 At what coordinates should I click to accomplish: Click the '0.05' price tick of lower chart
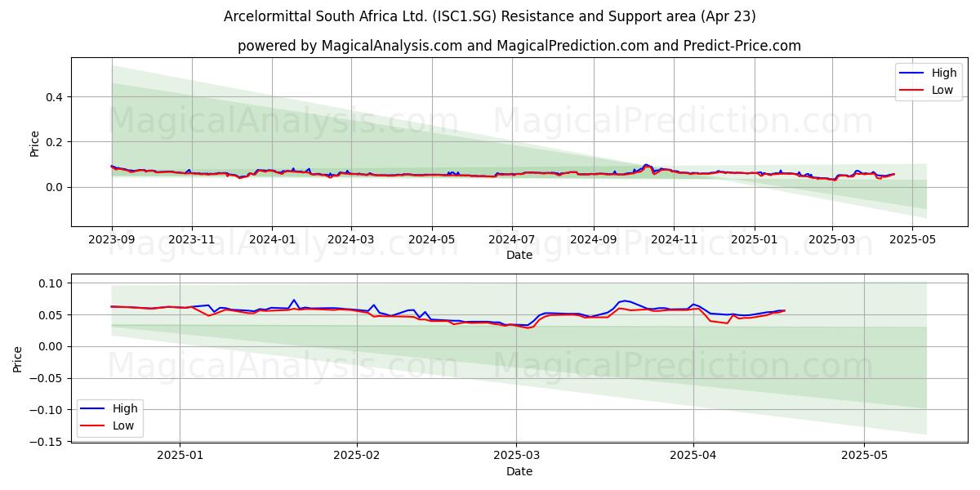[52, 315]
